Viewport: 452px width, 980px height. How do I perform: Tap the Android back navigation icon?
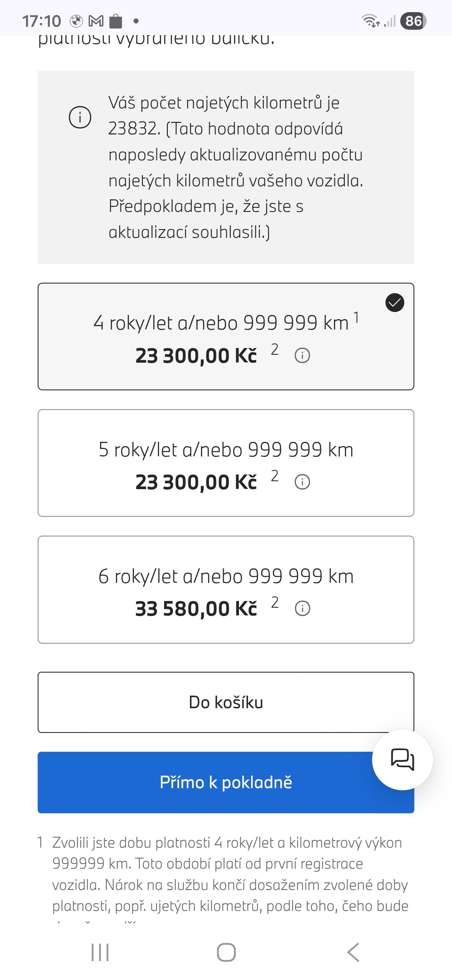click(353, 952)
